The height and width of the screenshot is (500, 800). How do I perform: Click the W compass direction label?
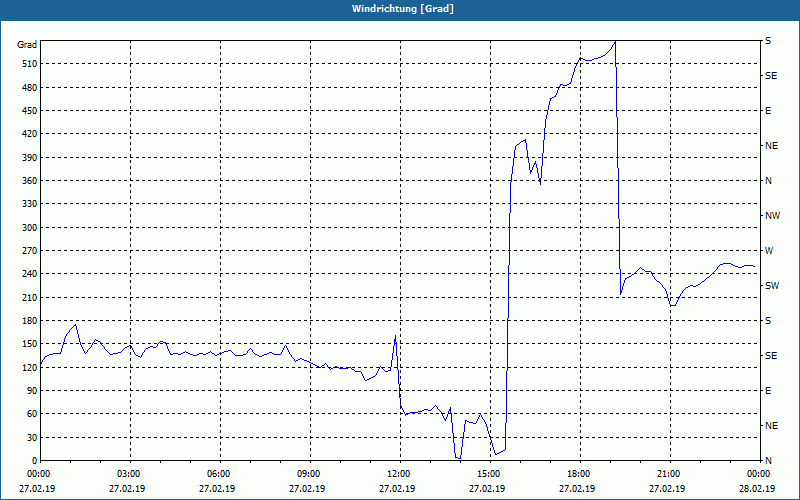tap(769, 251)
